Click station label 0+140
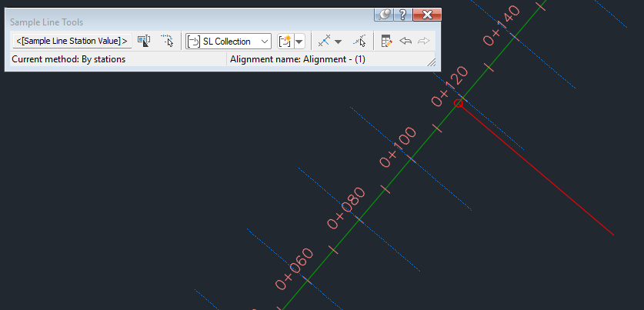 [x=502, y=25]
